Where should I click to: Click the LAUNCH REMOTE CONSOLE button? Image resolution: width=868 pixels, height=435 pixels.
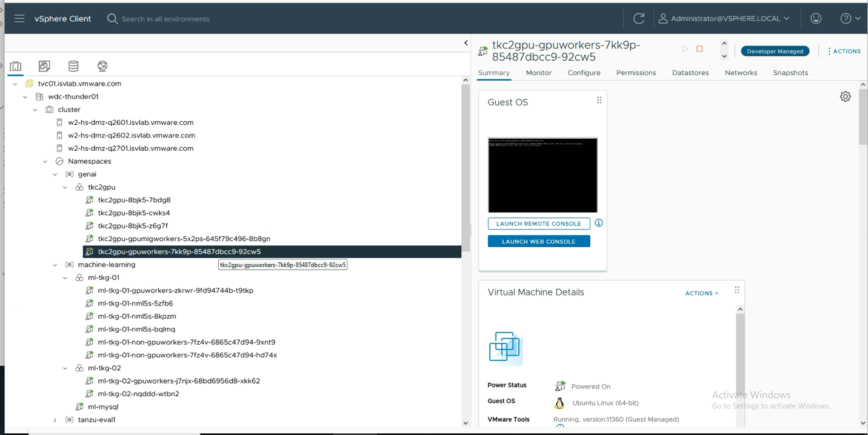539,223
